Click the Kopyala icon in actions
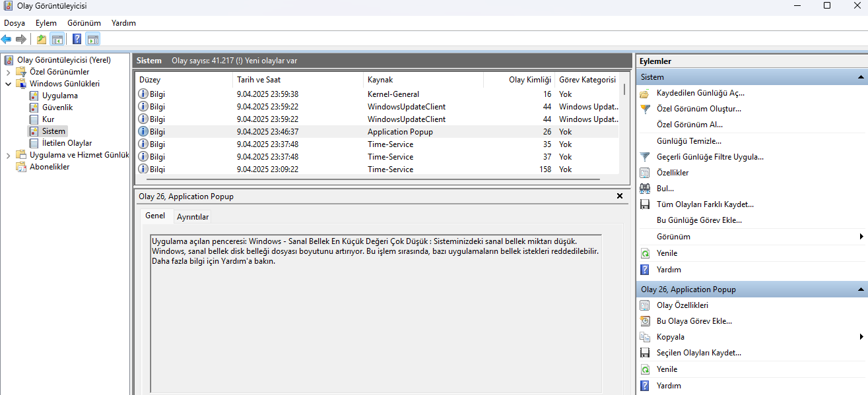This screenshot has height=395, width=868. [646, 337]
